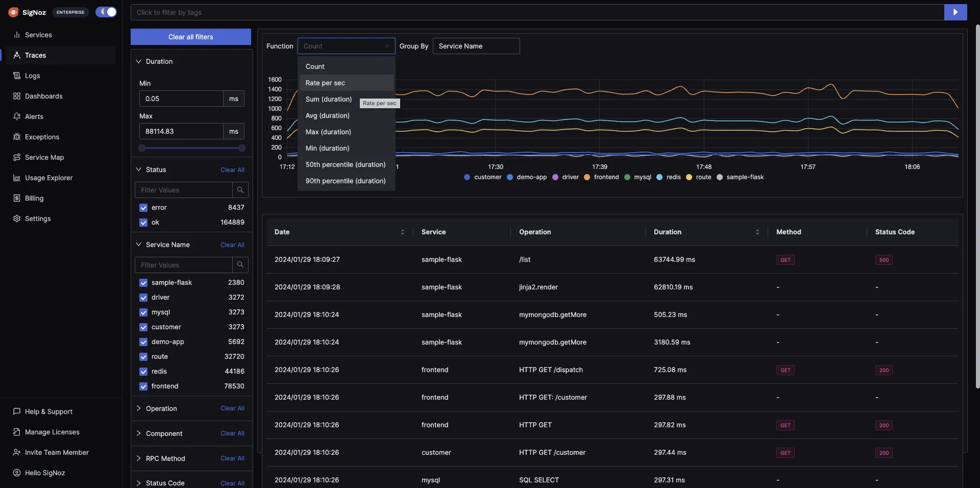This screenshot has height=488, width=980.
Task: Click the Status filter search icon
Action: pos(240,190)
